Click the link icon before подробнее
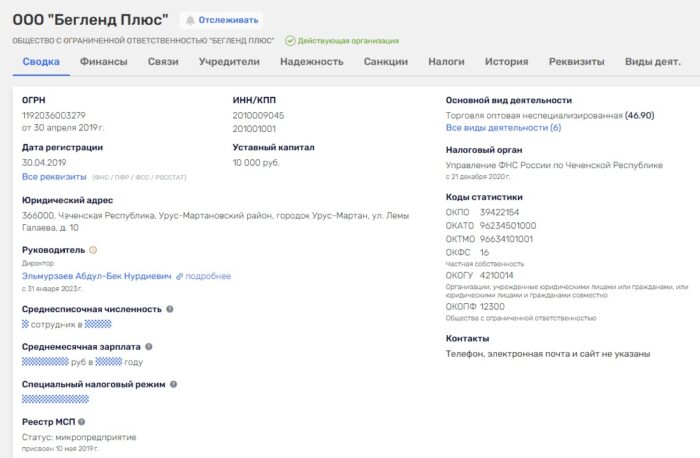The height and width of the screenshot is (458, 700). tap(180, 276)
